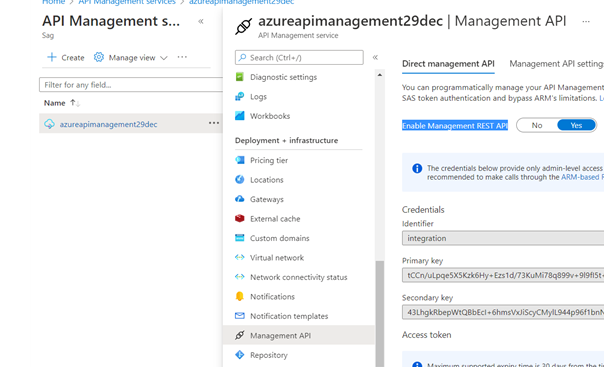The height and width of the screenshot is (367, 604).
Task: Click the Pricing tier icon
Action: [240, 160]
